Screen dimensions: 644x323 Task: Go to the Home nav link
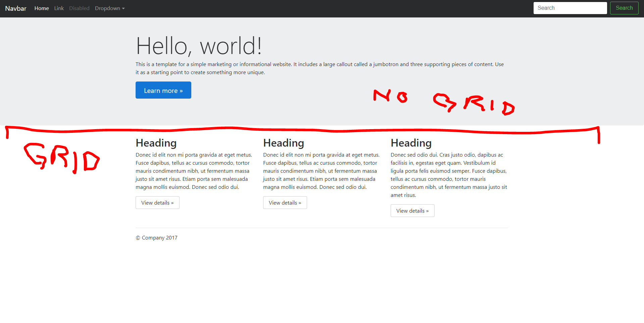[x=42, y=8]
